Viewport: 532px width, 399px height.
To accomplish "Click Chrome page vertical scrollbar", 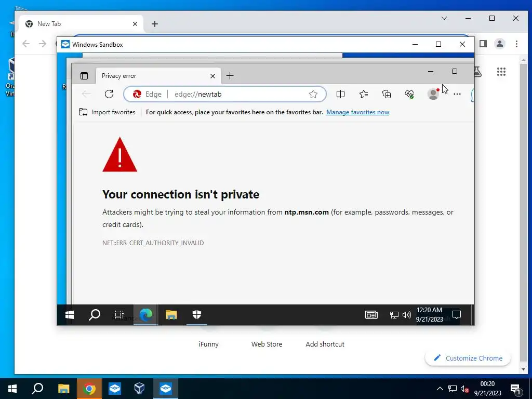I will coord(523,214).
